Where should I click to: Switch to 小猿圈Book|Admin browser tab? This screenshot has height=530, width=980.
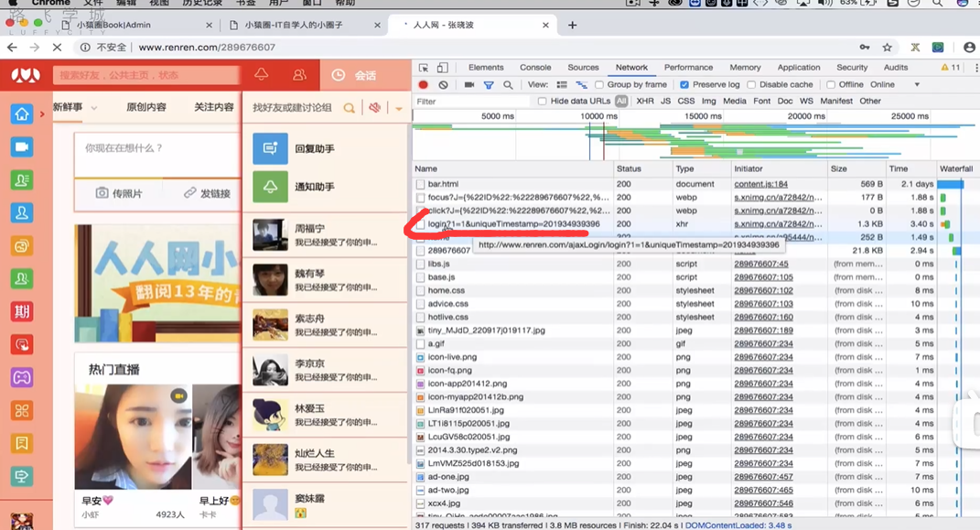113,25
